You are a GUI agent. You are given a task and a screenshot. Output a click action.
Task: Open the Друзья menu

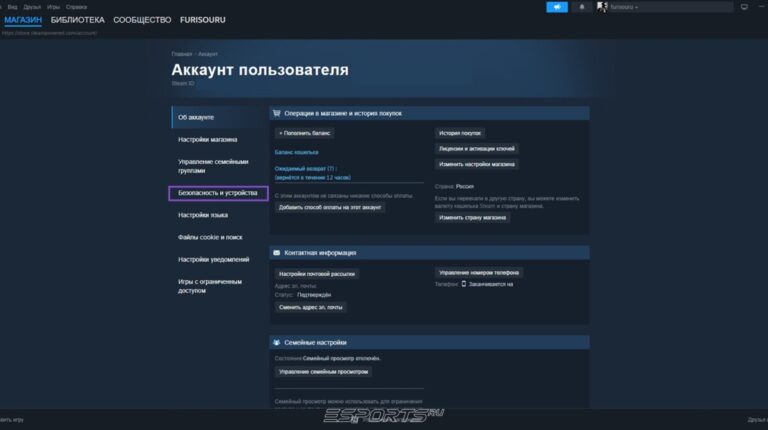[32, 7]
